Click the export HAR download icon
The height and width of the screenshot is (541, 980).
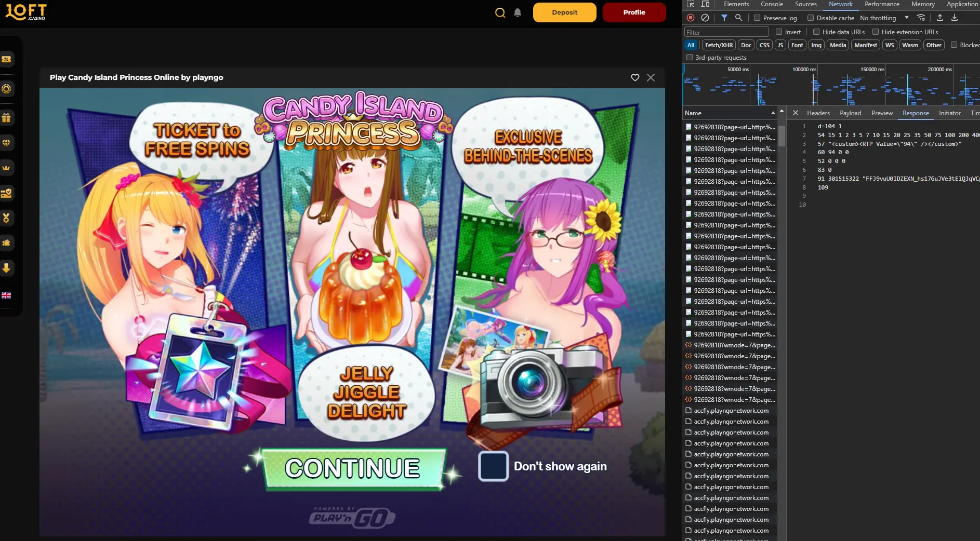pyautogui.click(x=955, y=18)
